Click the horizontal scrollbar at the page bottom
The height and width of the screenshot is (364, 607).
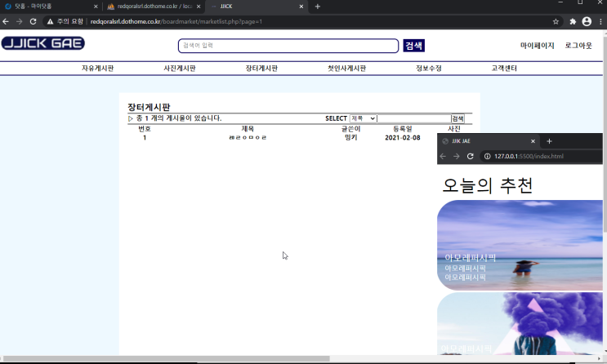point(167,358)
